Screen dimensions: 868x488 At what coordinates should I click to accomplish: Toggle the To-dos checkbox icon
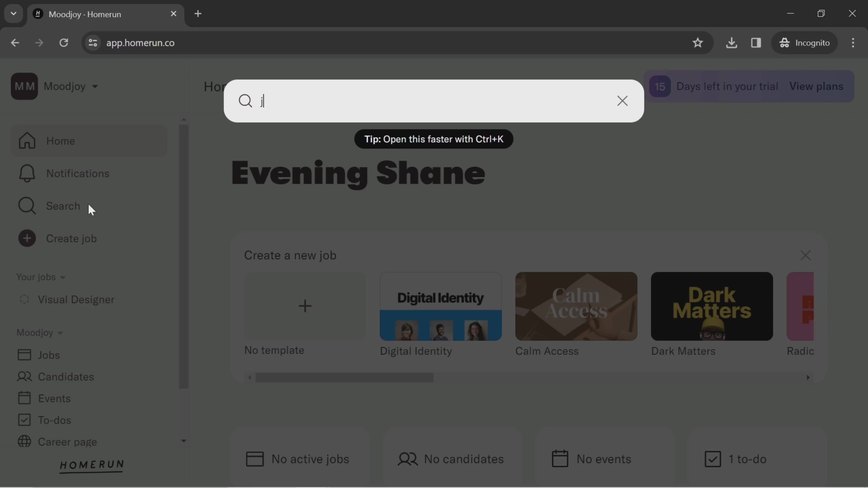(x=24, y=420)
